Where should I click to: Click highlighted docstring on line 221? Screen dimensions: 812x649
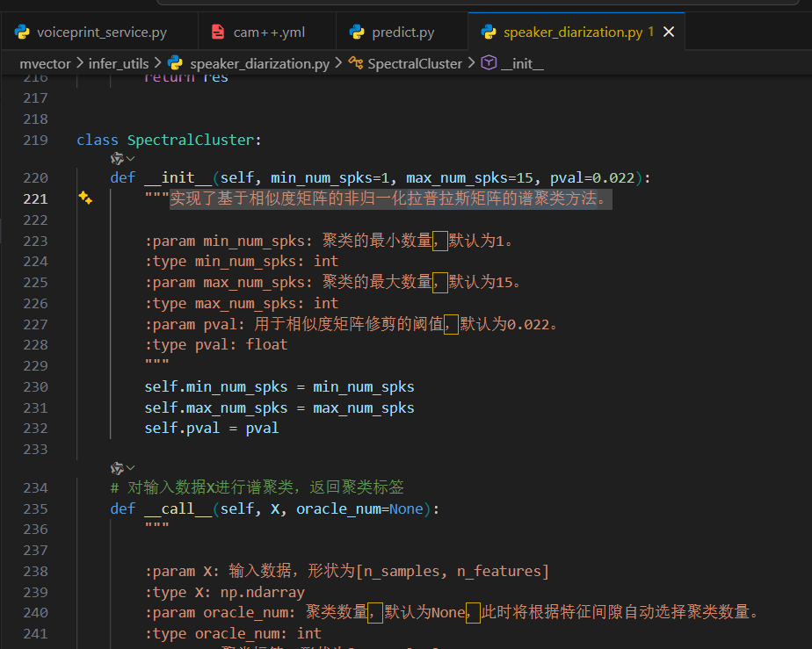tap(391, 198)
